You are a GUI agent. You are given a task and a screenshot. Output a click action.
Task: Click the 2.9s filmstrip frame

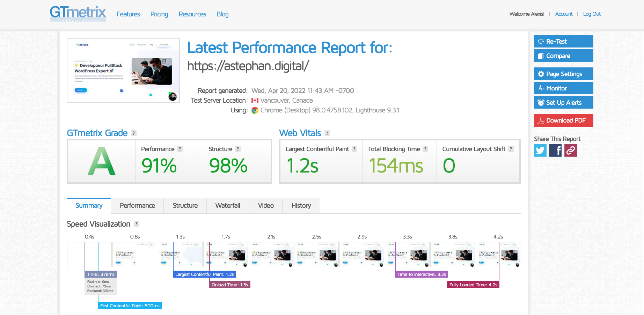tap(362, 255)
